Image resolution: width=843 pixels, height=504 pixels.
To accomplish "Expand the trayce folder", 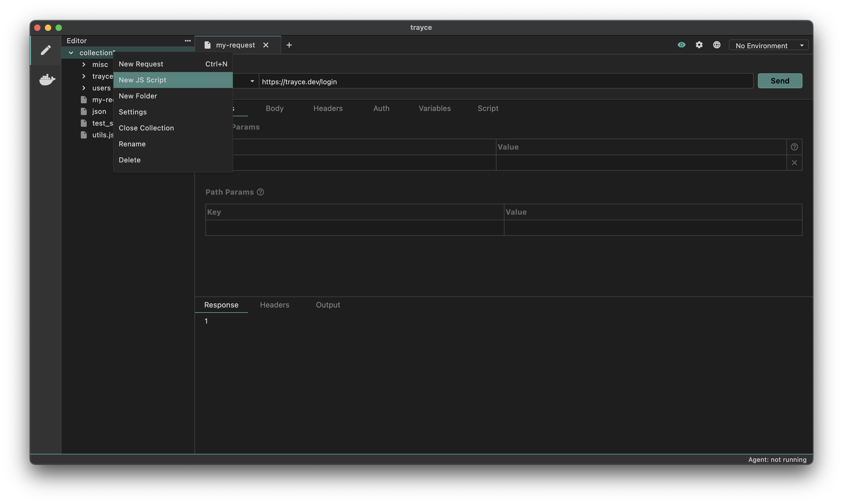I will click(83, 77).
